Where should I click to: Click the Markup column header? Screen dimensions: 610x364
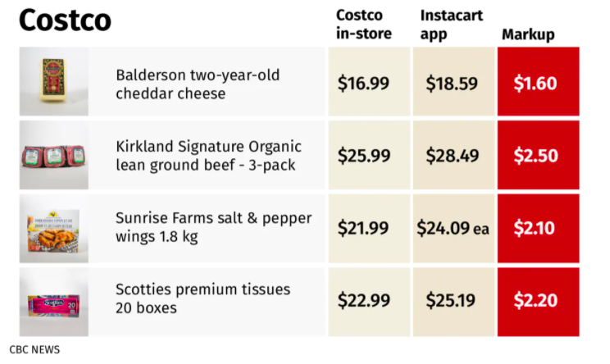coord(528,34)
